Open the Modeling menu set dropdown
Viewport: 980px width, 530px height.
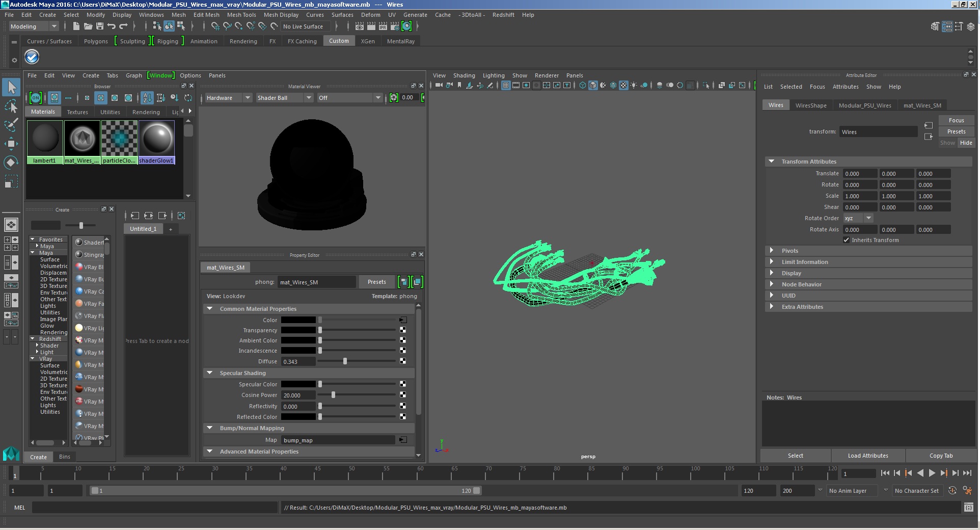tap(34, 26)
